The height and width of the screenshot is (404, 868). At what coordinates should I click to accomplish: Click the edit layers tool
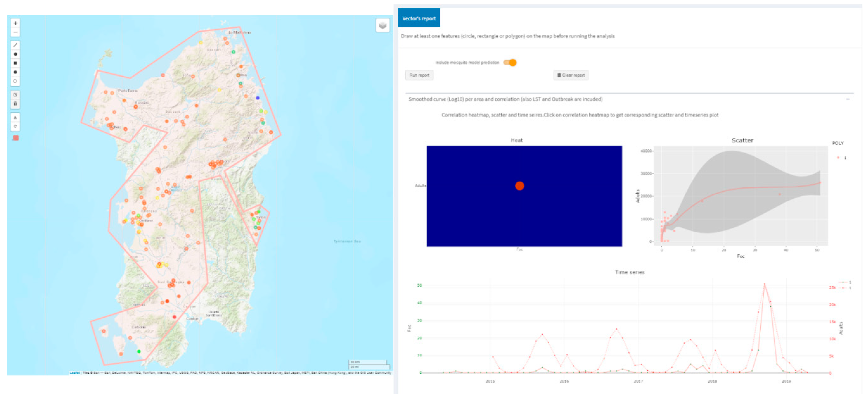click(x=15, y=95)
